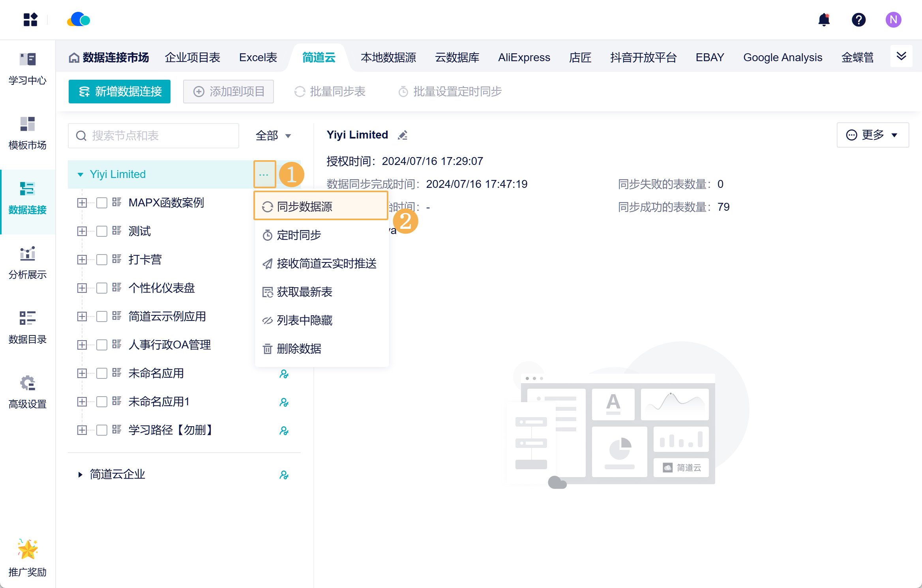Viewport: 922px width, 588px height.
Task: Click the 新增数据连接 button
Action: (120, 92)
